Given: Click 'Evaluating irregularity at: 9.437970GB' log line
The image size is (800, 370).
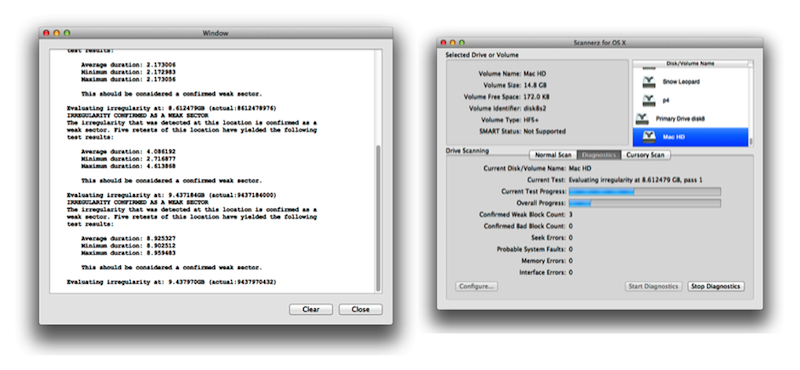Looking at the screenshot, I should 171,282.
